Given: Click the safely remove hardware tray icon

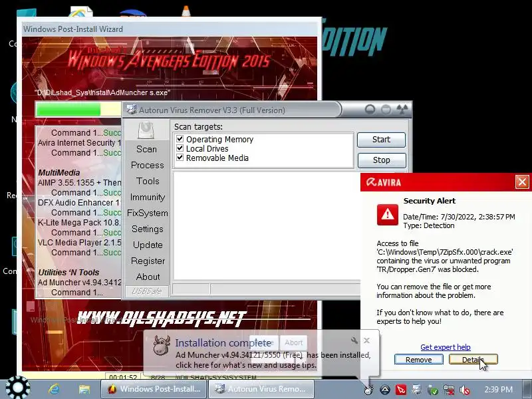Looking at the screenshot, I should pos(433,390).
